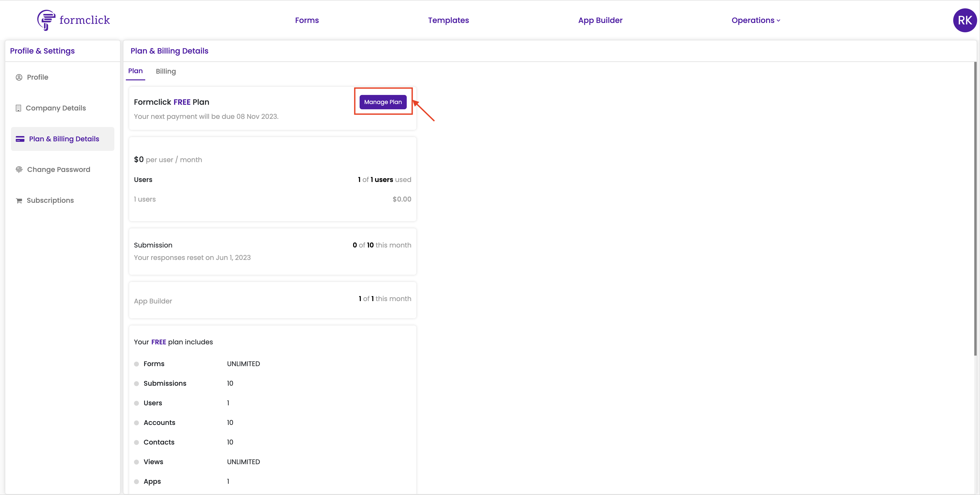Viewport: 980px width, 495px height.
Task: Click '1 of 1 users used' text
Action: [384, 179]
